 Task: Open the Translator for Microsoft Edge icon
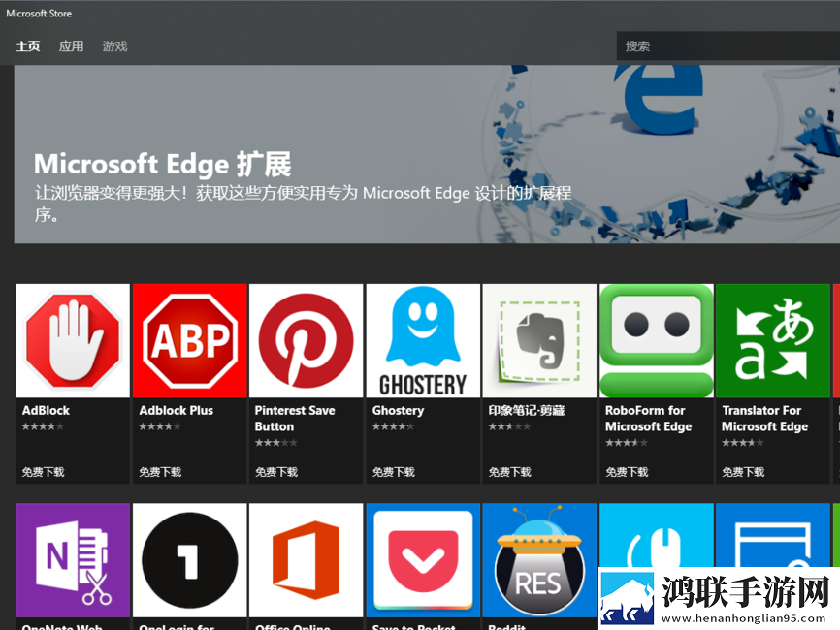tap(772, 341)
